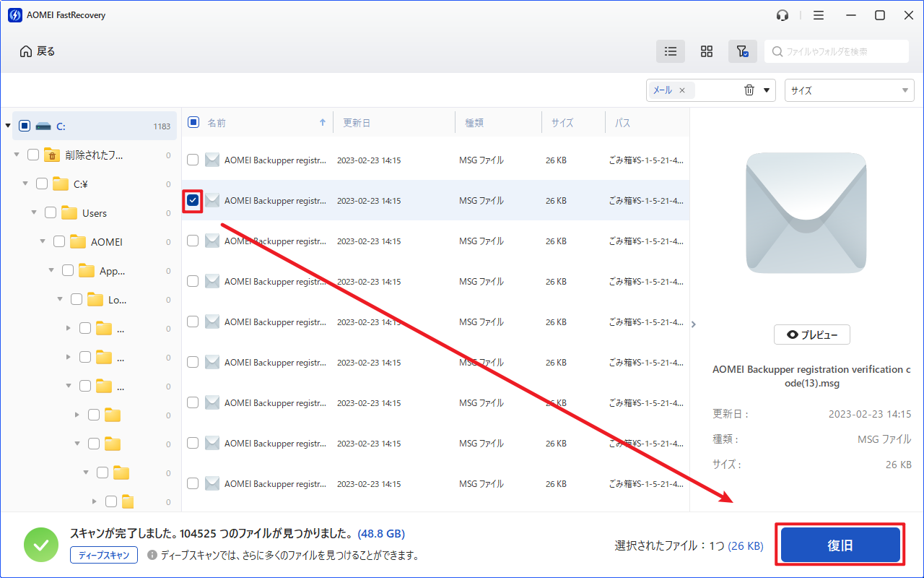The width and height of the screenshot is (924, 578).
Task: Remove the メール filter tag with its x
Action: [x=682, y=91]
